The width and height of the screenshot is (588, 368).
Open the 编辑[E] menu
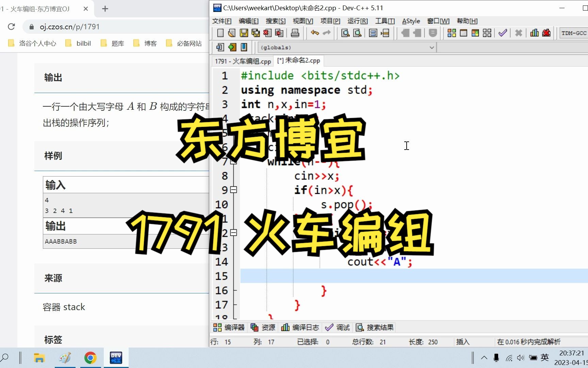point(248,21)
